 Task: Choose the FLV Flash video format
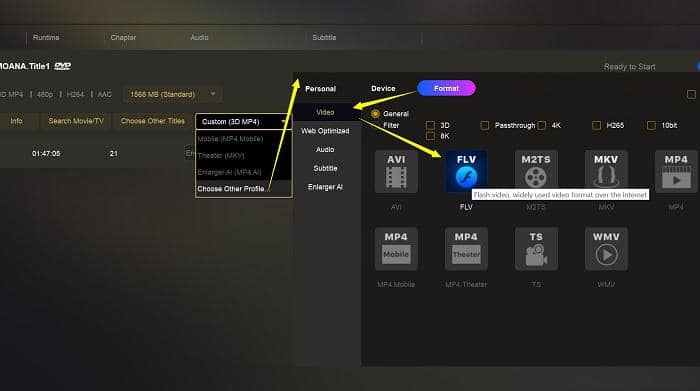pos(466,171)
